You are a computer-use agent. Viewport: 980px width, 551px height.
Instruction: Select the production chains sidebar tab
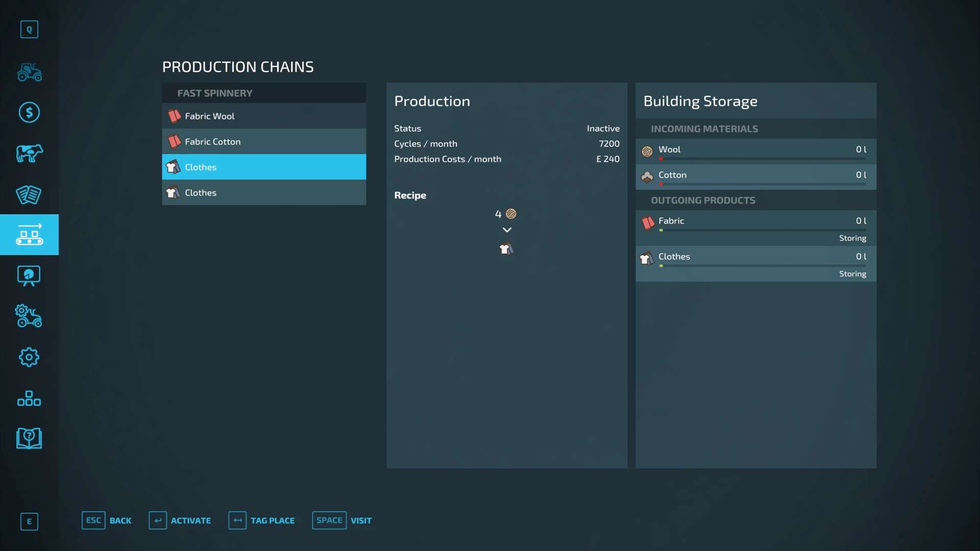point(29,235)
